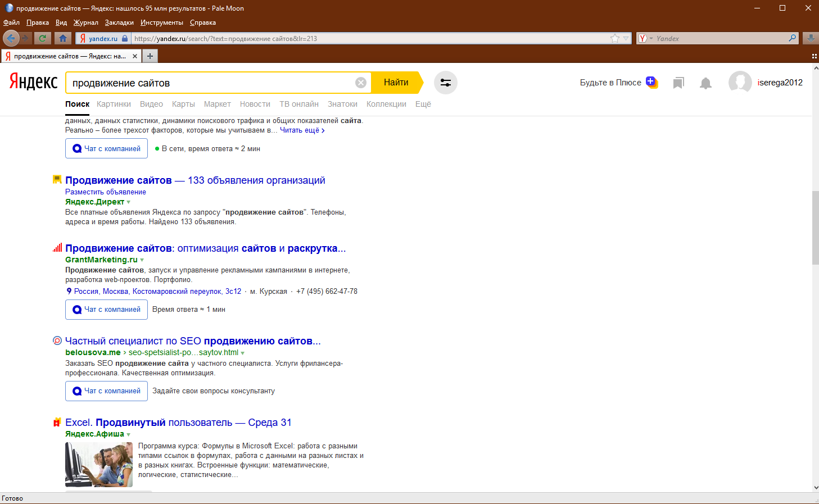The image size is (819, 504).
Task: Open the browser home page
Action: [63, 38]
